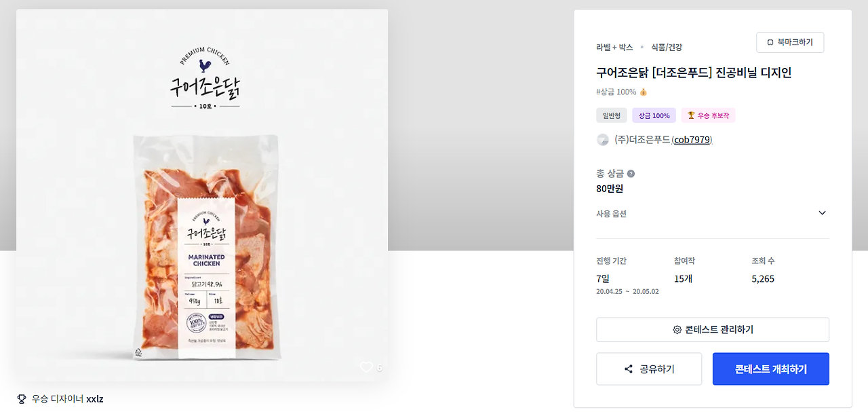
Task: Click the bookmark icon in 북마크하기 button
Action: pyautogui.click(x=770, y=42)
